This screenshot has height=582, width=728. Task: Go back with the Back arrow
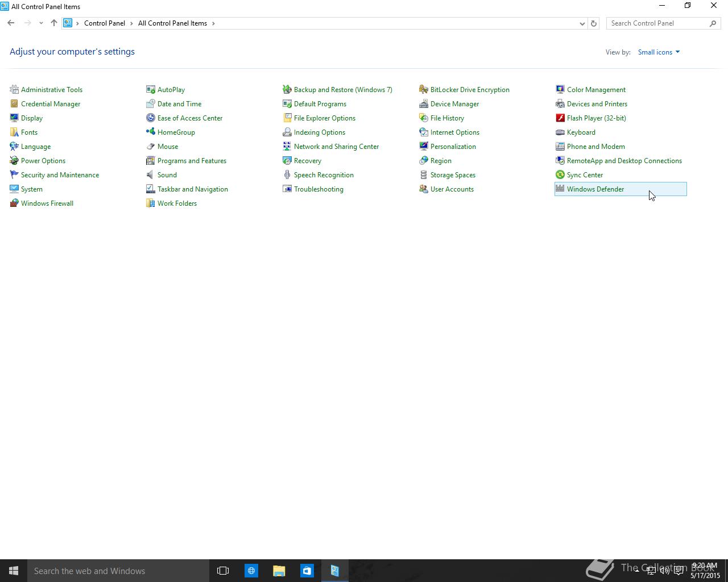11,23
